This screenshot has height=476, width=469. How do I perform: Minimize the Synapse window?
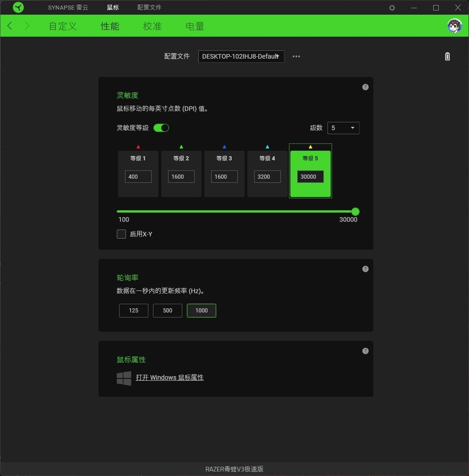pos(414,8)
